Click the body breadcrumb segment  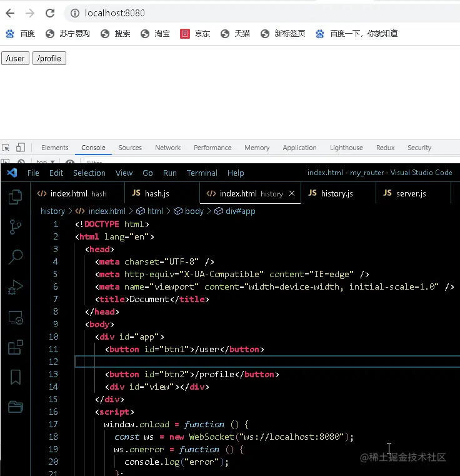[189, 211]
